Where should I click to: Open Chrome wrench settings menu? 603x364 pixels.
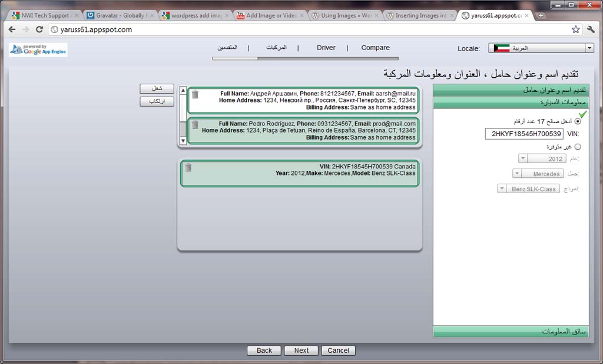click(591, 29)
